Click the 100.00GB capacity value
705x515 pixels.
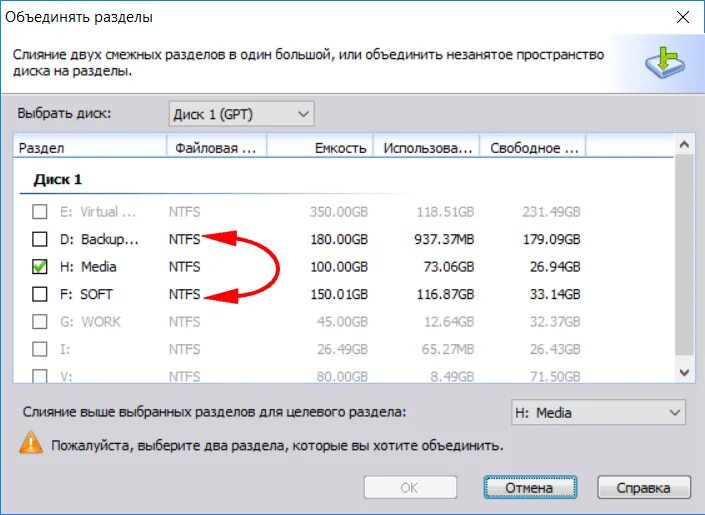pos(339,266)
